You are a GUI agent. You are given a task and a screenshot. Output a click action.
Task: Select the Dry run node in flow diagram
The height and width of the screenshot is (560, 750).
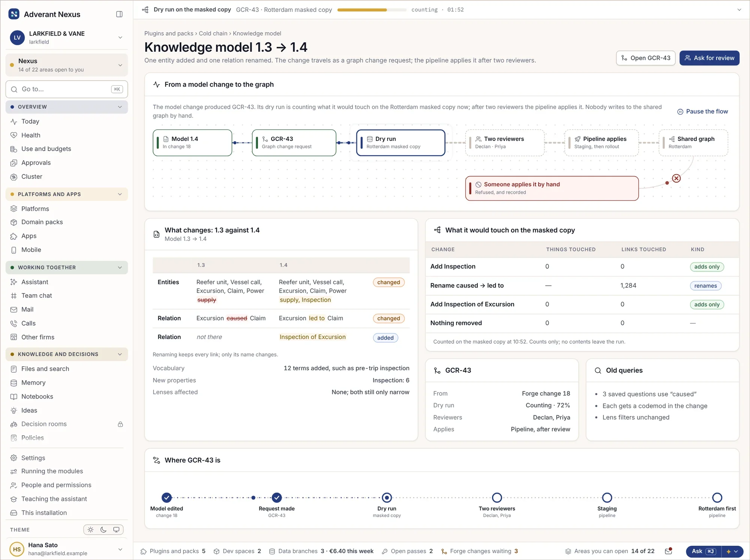coord(400,143)
